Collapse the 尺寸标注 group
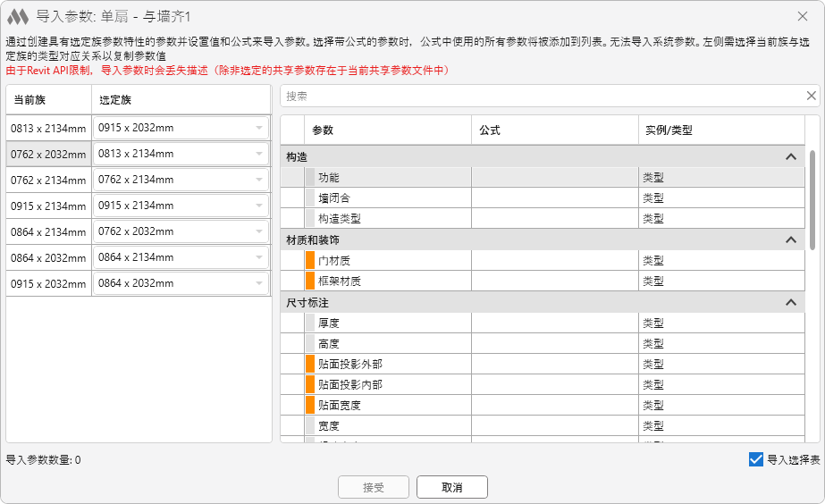Screen dimensions: 825x504 [x=790, y=303]
